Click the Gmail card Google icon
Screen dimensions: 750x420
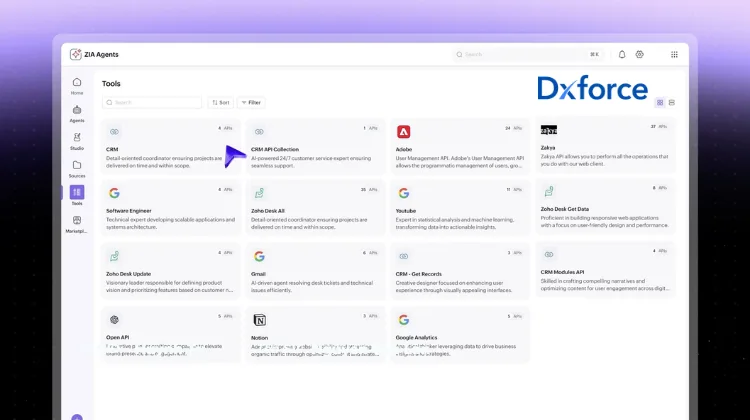click(259, 256)
